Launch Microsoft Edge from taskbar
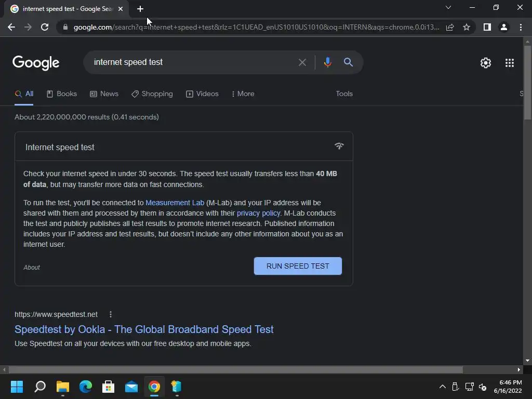The width and height of the screenshot is (532, 399). [x=86, y=387]
